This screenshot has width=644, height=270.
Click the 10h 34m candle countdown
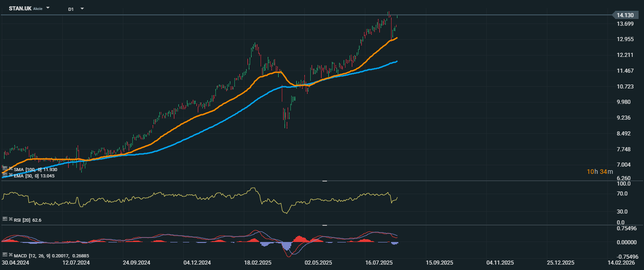600,172
